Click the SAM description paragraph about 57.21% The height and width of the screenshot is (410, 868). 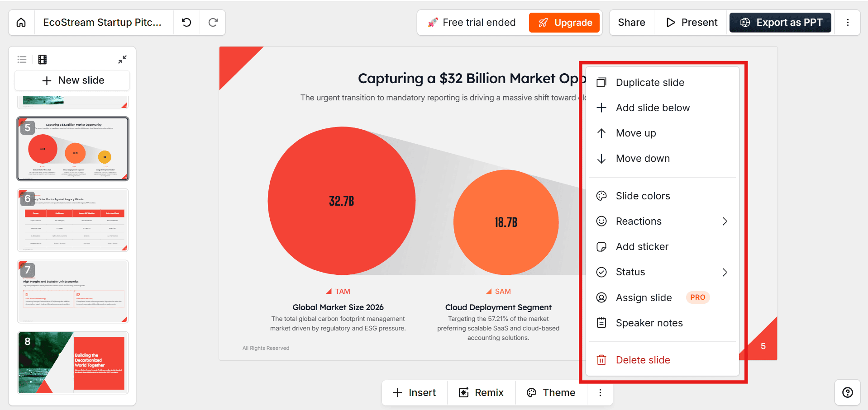498,328
